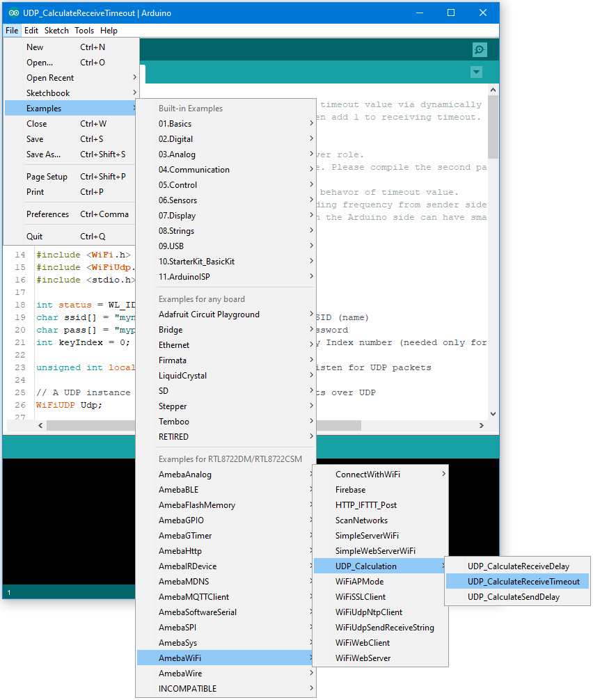Expand the Temboo examples
593x700 pixels.
tap(226, 422)
